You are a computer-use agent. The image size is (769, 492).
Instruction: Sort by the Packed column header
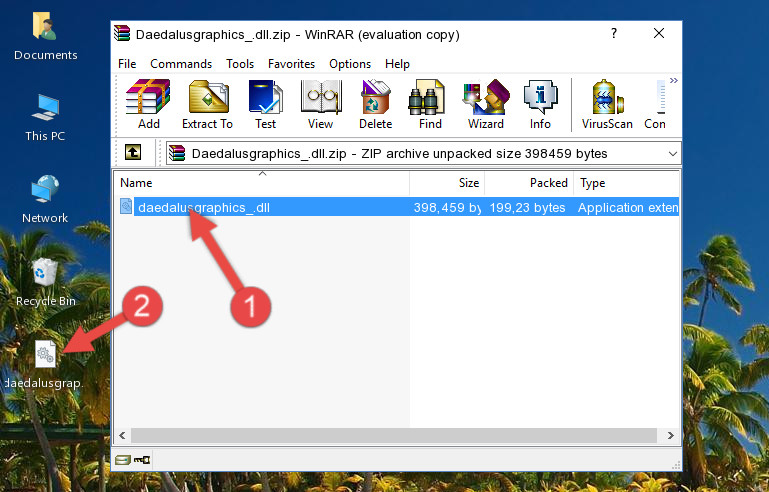click(529, 183)
